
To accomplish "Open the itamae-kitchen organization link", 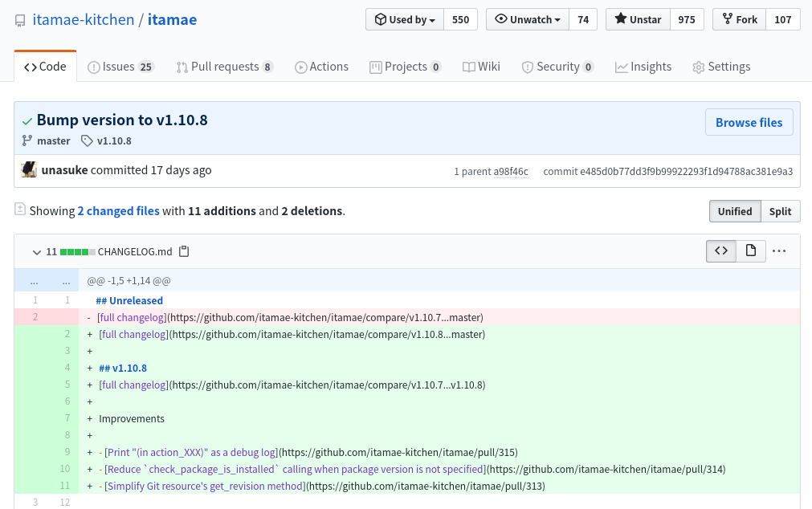I will click(84, 20).
